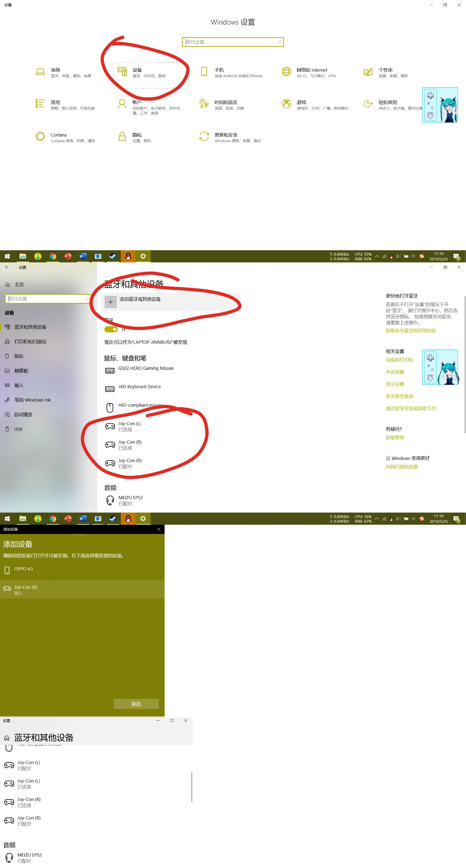Open the 获取有关蓝牙的详细信息 link
This screenshot has width=466, height=868.
click(x=411, y=331)
